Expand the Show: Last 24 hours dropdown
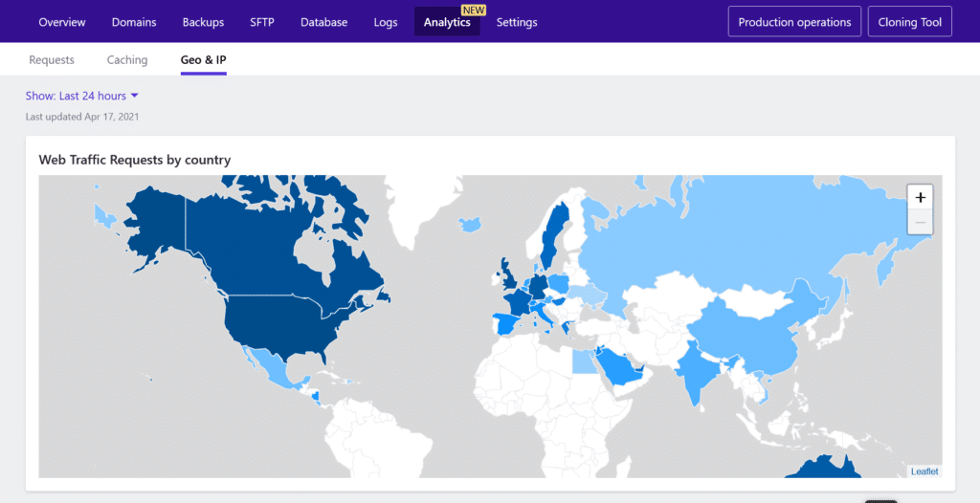This screenshot has width=980, height=503. coord(82,96)
